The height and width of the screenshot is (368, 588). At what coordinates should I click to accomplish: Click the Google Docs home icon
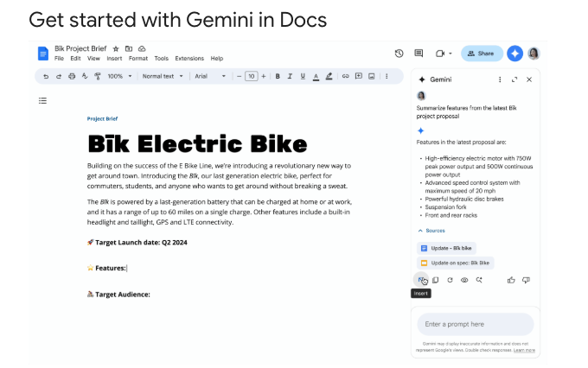coord(43,54)
